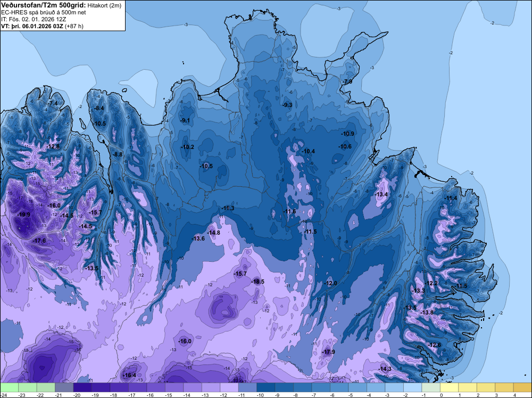Pick the legend swatch labeled -12
Image resolution: width=532 pixels, height=398 pixels.
[229, 387]
